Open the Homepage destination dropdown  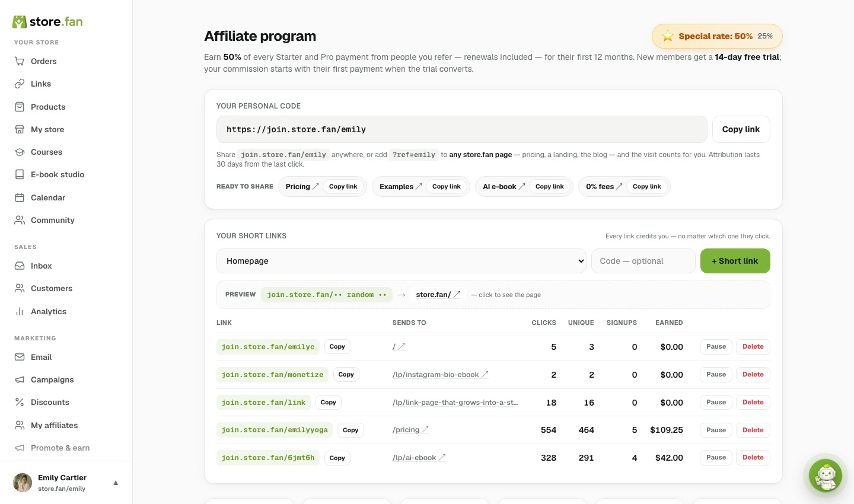[x=401, y=261]
